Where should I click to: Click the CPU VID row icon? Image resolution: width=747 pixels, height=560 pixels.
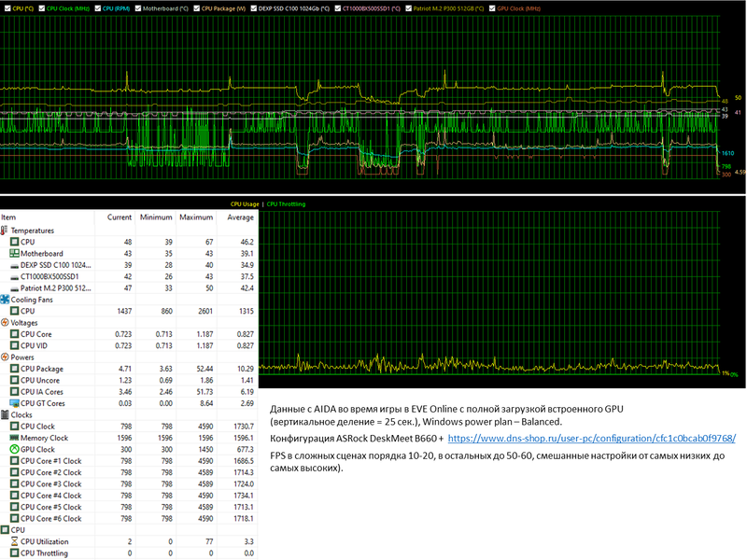click(x=15, y=345)
